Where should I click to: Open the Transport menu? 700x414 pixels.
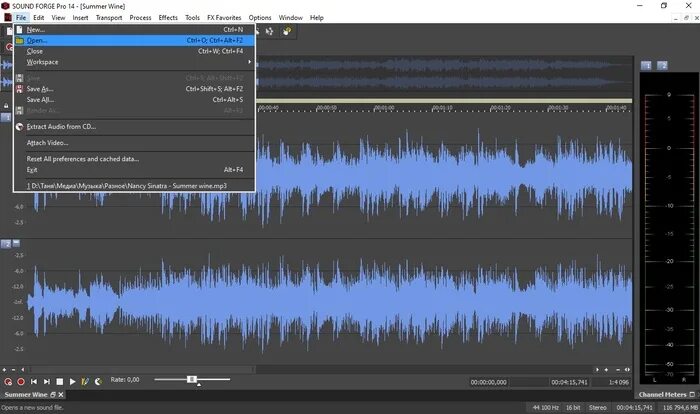point(109,17)
